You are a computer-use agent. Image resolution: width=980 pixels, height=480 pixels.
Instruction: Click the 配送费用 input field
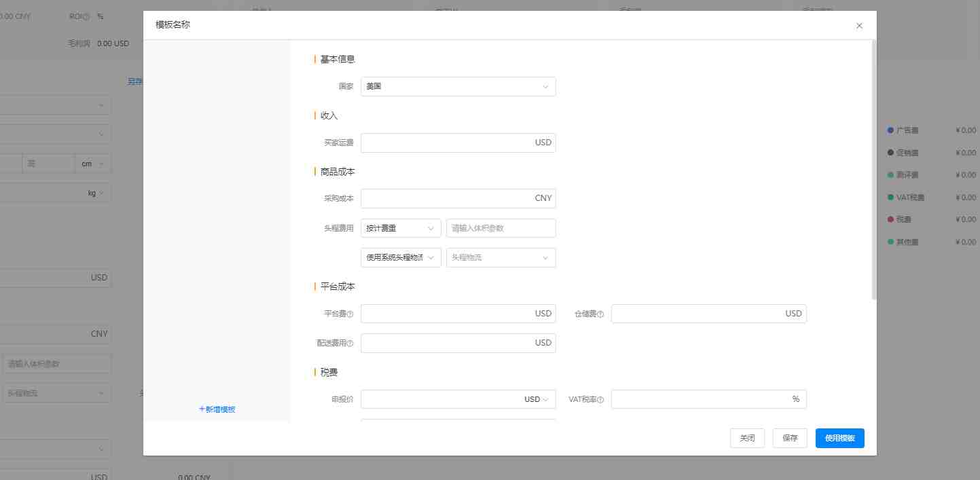click(458, 343)
